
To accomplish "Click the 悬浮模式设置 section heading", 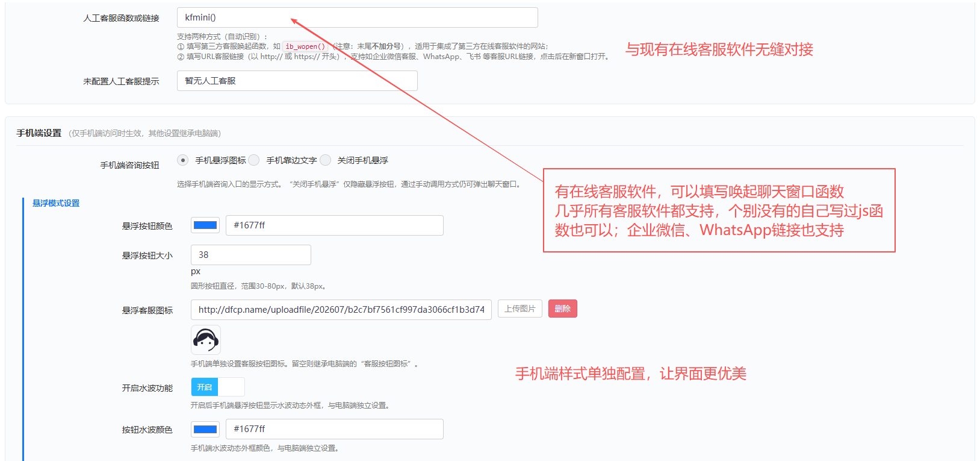I will point(56,203).
